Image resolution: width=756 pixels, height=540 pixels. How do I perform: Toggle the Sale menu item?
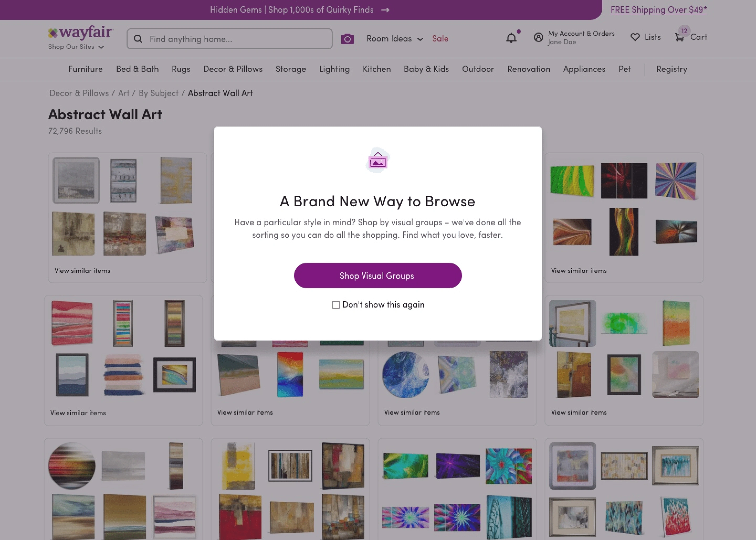click(440, 39)
